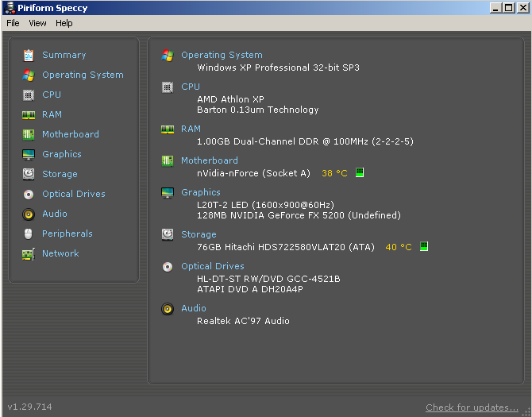The height and width of the screenshot is (417, 532).
Task: Click the Motherboard heading in summary panel
Action: (x=210, y=160)
